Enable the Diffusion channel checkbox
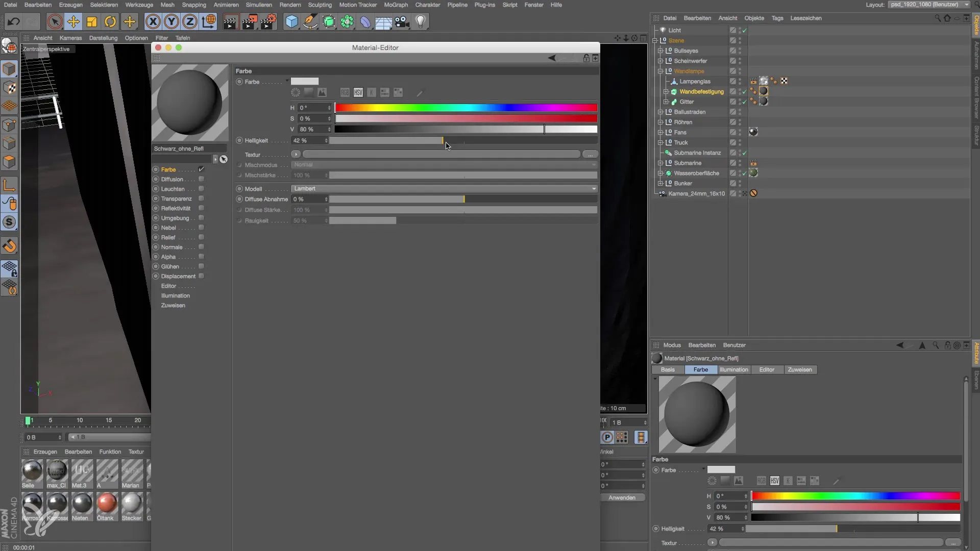The image size is (980, 551). tap(201, 179)
